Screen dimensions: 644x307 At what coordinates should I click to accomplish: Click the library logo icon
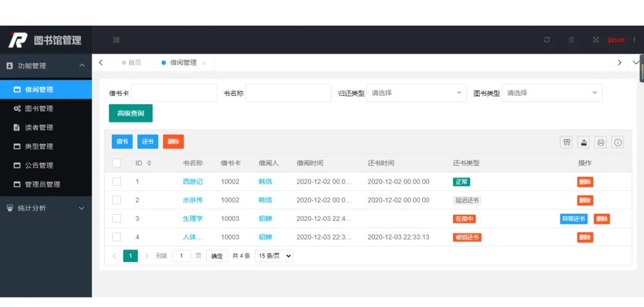pyautogui.click(x=18, y=40)
